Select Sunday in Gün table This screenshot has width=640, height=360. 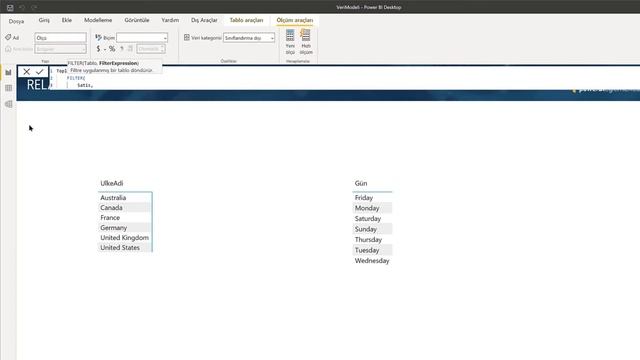tap(366, 229)
